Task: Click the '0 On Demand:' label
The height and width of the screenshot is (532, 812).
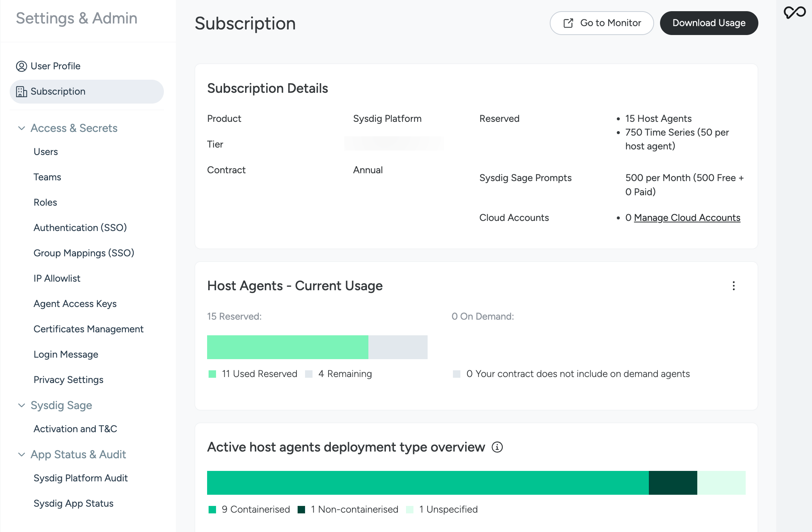Action: [483, 317]
